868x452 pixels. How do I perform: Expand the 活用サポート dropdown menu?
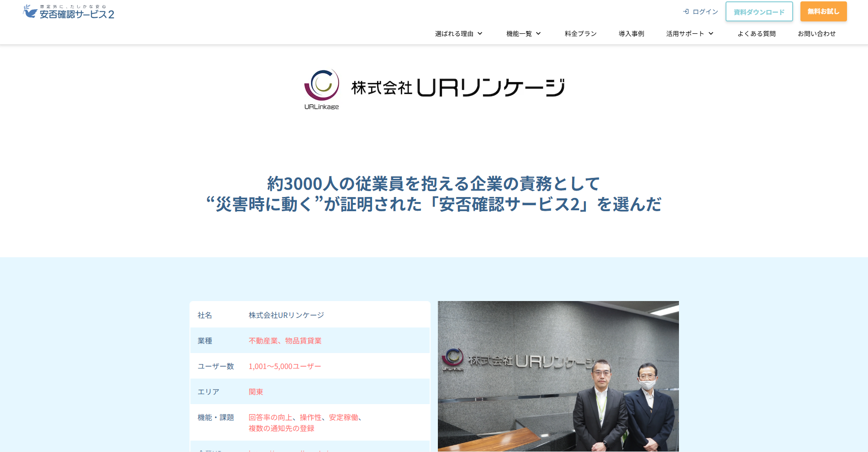(689, 33)
